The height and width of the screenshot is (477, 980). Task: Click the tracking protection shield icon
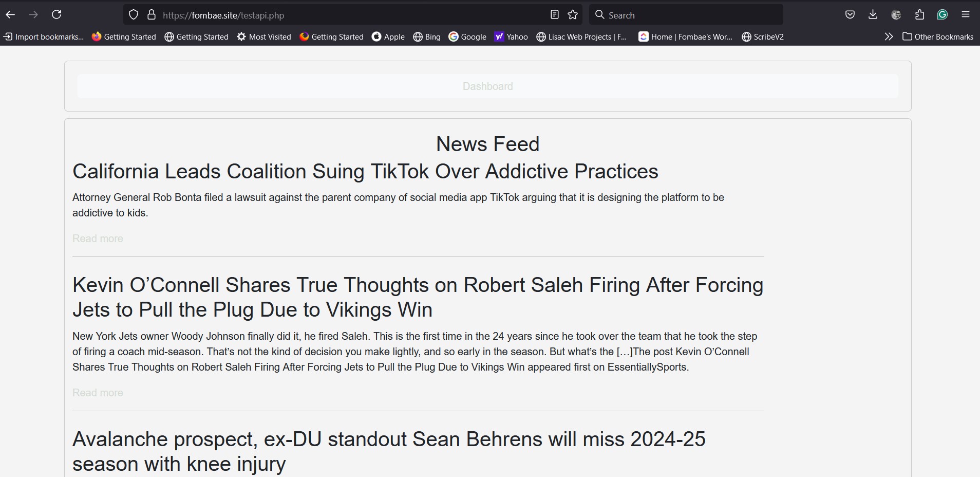coord(134,15)
